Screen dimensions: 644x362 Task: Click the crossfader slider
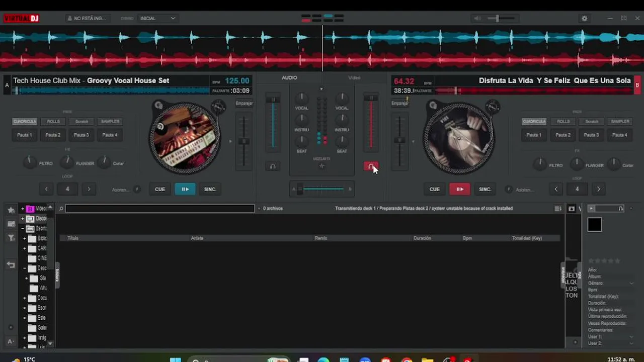pyautogui.click(x=322, y=189)
